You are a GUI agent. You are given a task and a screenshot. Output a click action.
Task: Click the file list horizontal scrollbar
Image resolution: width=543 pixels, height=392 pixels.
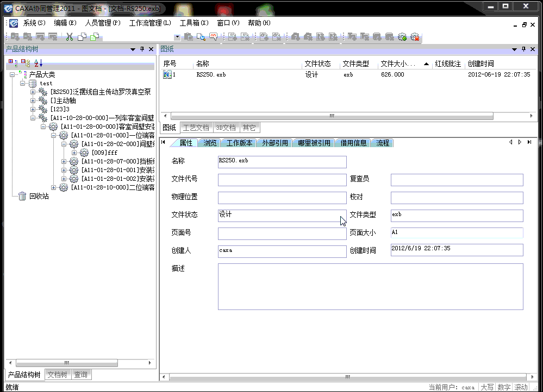tap(332, 116)
